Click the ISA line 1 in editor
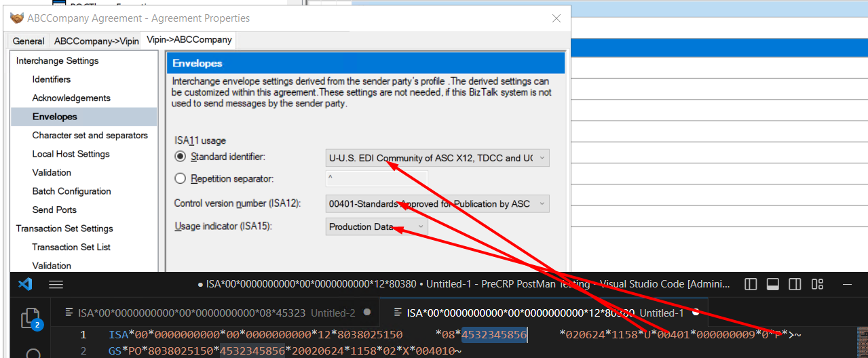Image resolution: width=868 pixels, height=358 pixels. coord(455,334)
